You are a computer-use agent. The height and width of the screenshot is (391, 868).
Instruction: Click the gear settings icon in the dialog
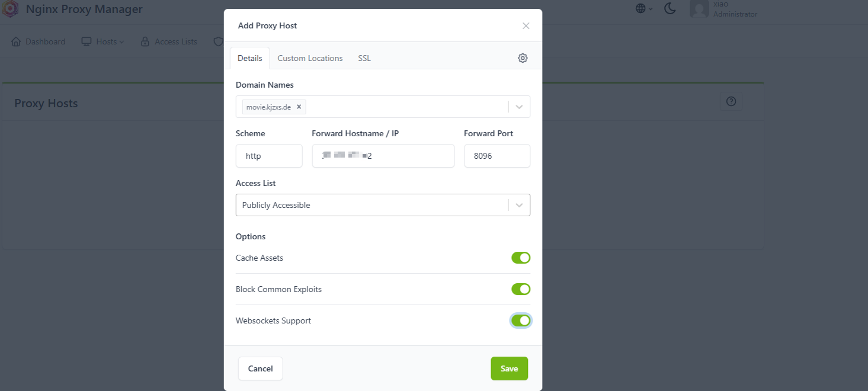click(x=523, y=58)
